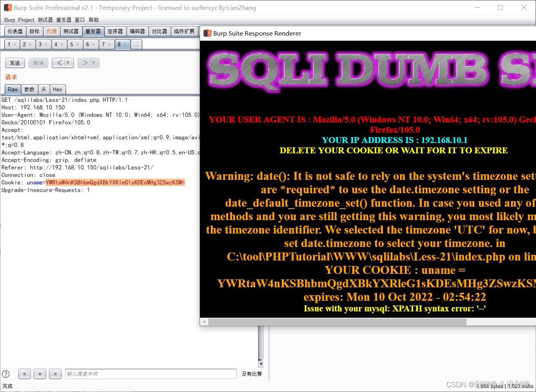This screenshot has height=392, width=536.
Task: Click the GET request line text
Action: [64, 100]
